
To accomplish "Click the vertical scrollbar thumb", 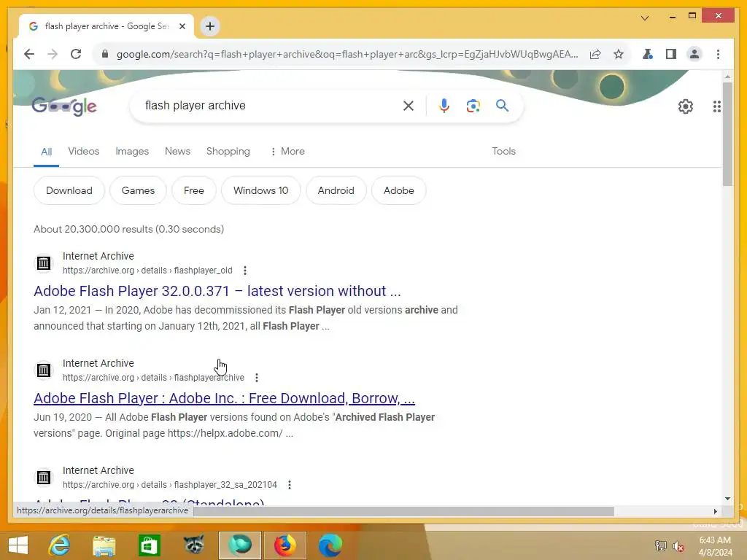I will (727, 134).
